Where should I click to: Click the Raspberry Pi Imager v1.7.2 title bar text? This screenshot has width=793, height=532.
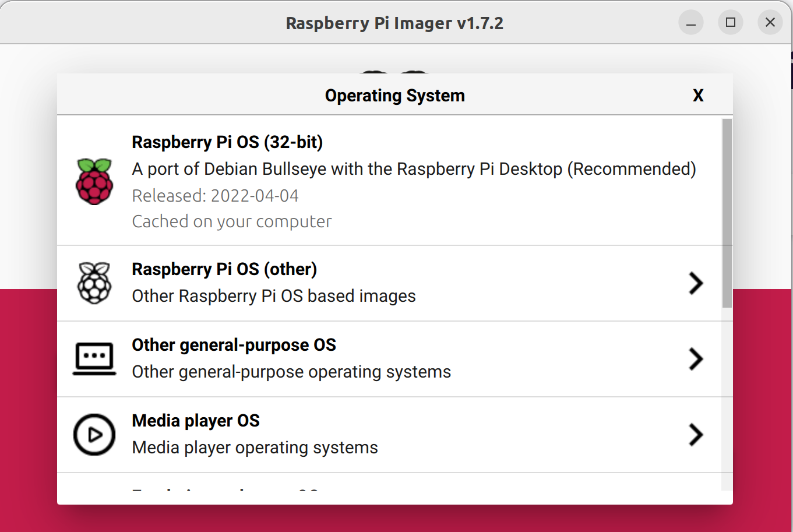pyautogui.click(x=394, y=23)
